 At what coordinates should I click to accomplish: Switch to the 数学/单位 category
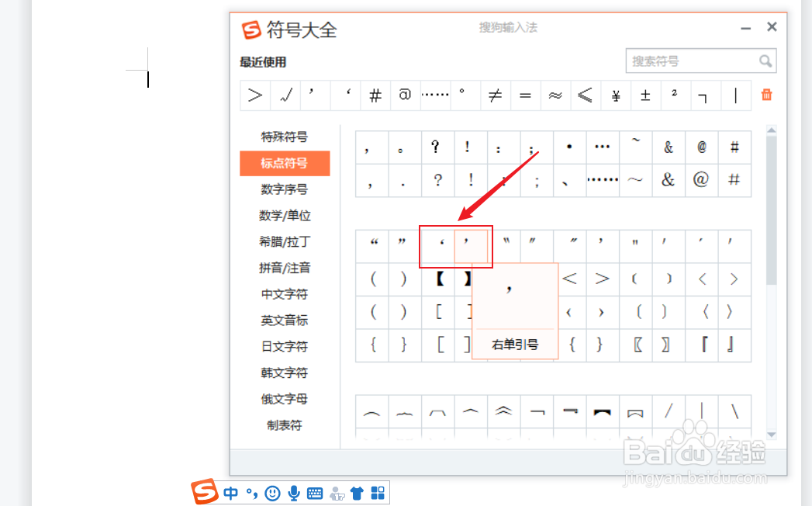(x=284, y=215)
